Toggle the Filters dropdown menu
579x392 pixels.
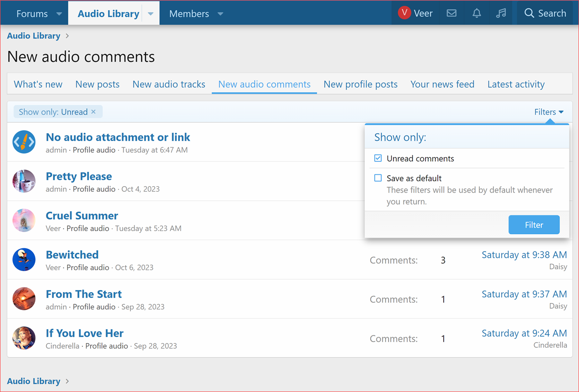click(549, 112)
